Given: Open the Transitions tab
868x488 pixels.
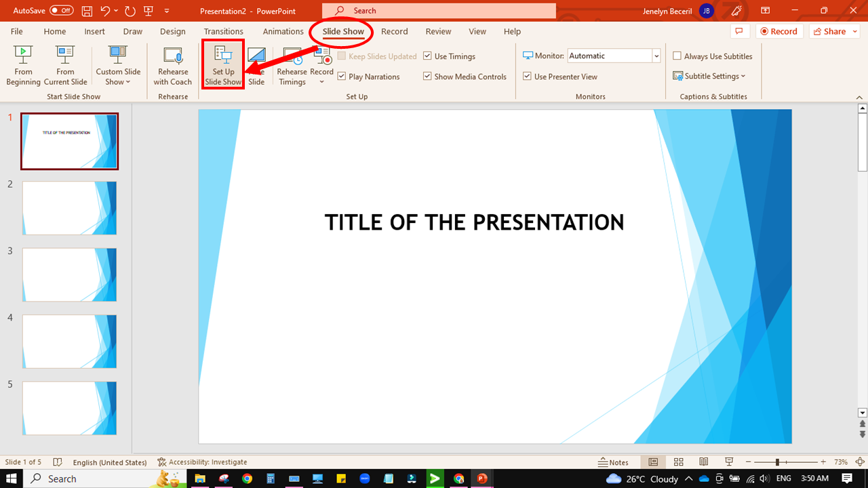Looking at the screenshot, I should pos(223,31).
